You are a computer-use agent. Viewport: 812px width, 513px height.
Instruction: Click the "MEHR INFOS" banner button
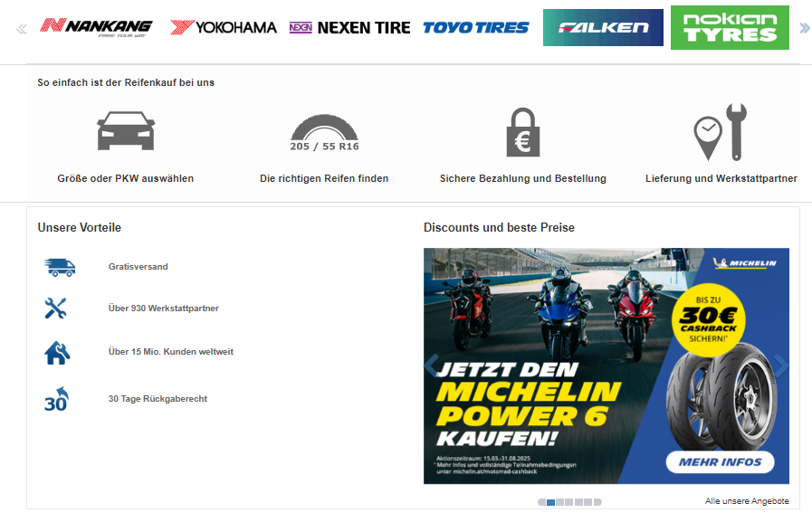click(x=720, y=462)
